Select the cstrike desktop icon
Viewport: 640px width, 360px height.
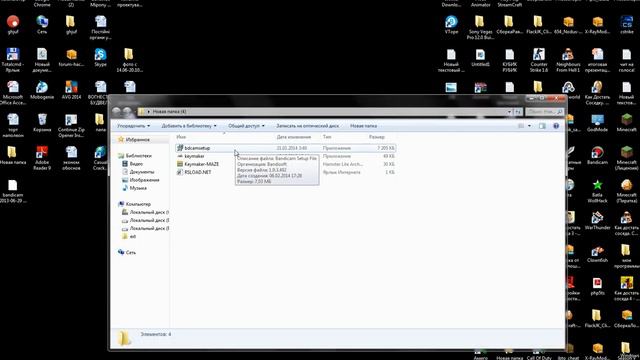click(627, 24)
